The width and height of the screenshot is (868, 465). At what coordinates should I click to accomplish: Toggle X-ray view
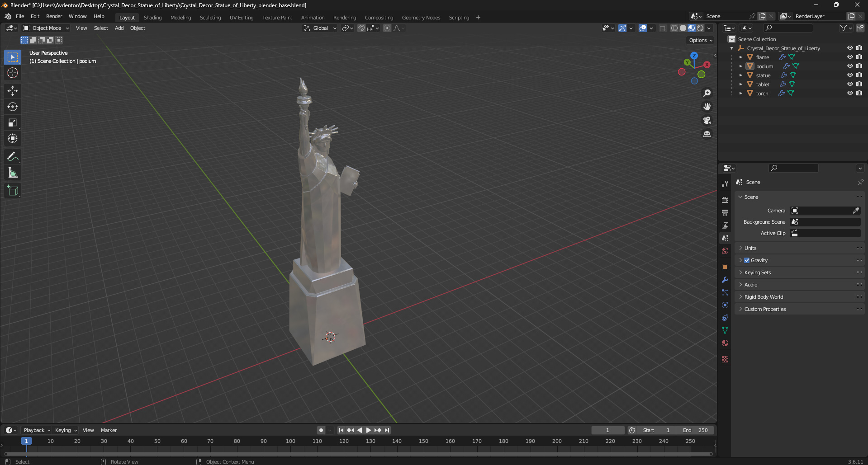pos(663,28)
